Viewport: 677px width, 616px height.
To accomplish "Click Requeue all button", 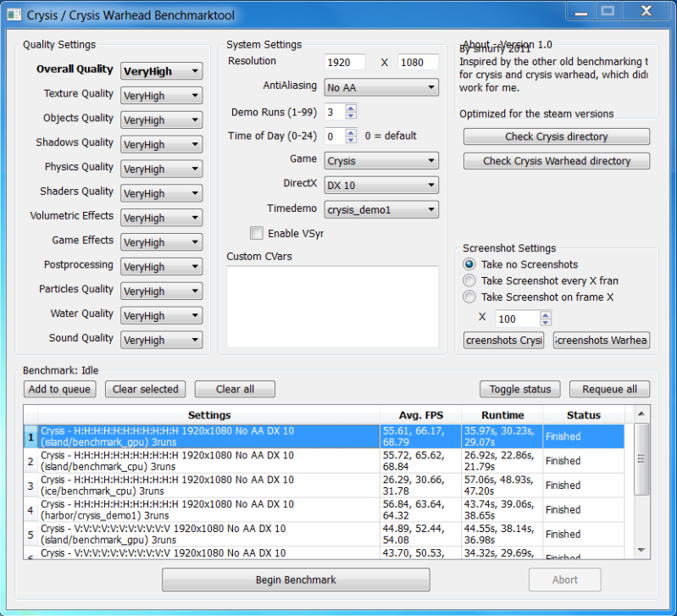I will (610, 389).
